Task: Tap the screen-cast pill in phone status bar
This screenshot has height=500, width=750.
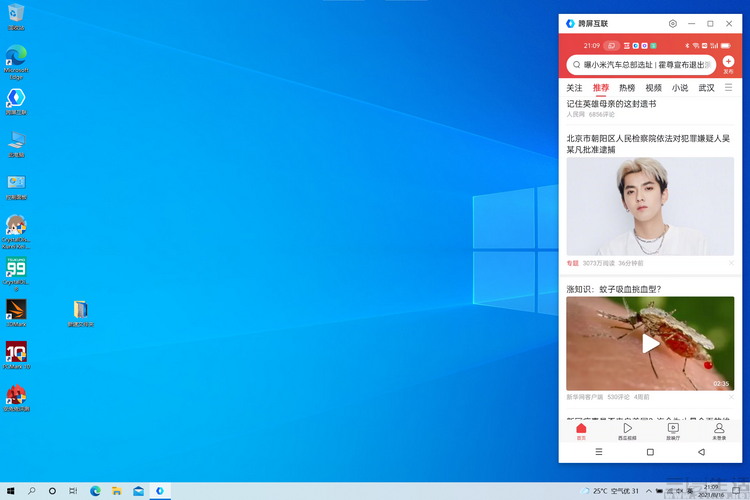Action: tap(611, 45)
